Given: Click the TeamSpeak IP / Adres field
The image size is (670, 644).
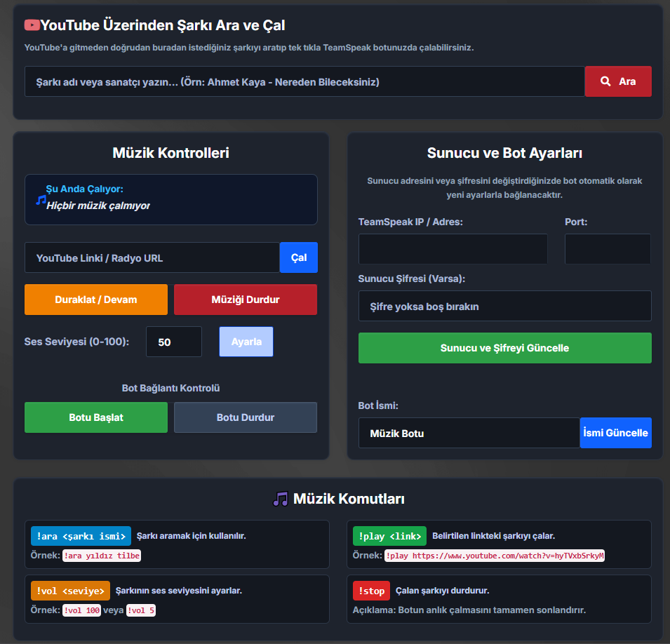Looking at the screenshot, I should (453, 249).
